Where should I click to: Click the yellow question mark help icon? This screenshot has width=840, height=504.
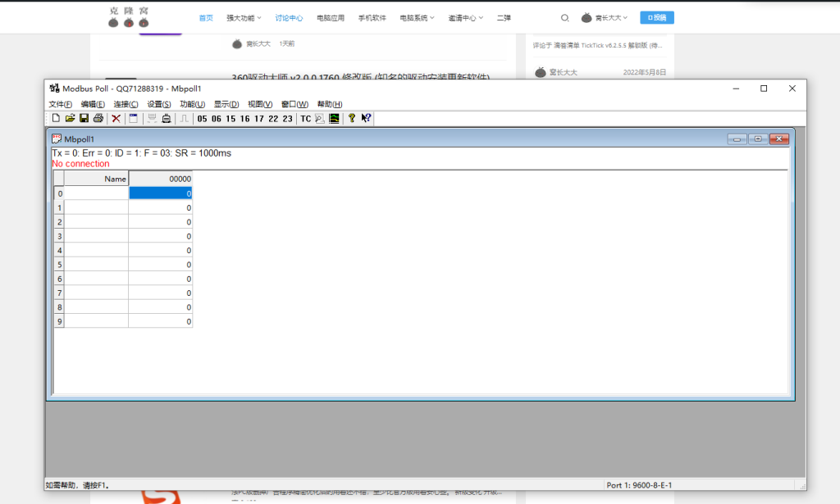click(351, 118)
